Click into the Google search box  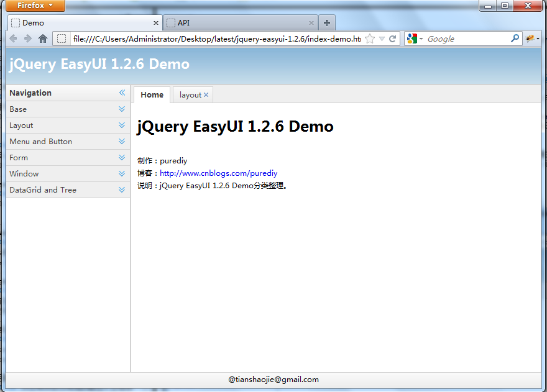tap(467, 39)
